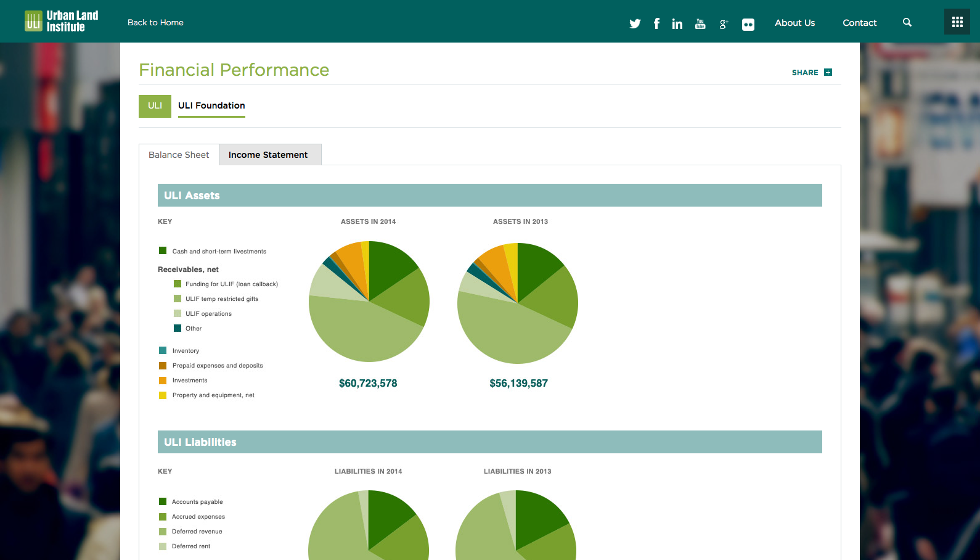Click 'Property and equipment, net' legend text
The width and height of the screenshot is (980, 560).
pos(213,395)
